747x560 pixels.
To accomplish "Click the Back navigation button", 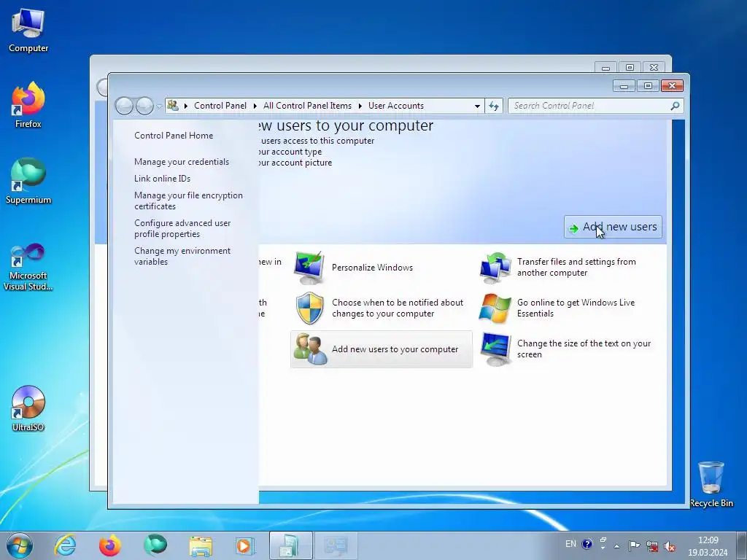I will (124, 106).
